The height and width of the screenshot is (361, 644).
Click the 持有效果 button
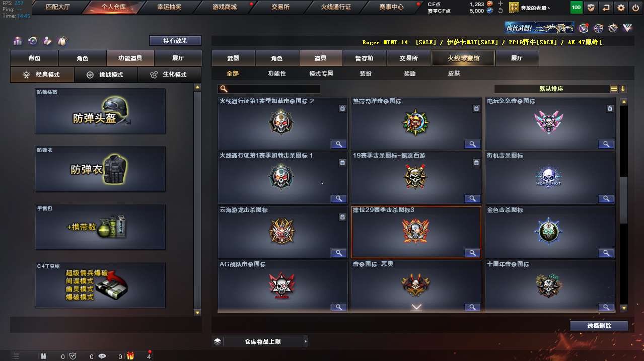pyautogui.click(x=175, y=41)
